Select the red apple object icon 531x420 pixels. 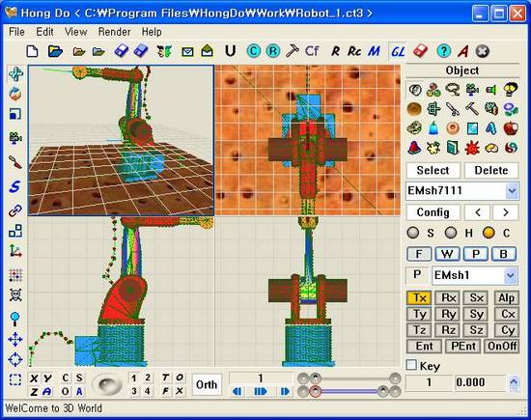511,128
